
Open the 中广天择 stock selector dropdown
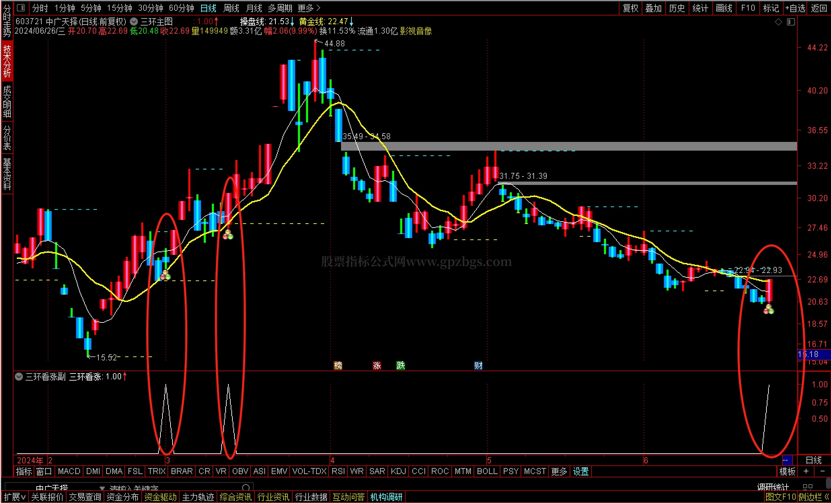point(102,488)
